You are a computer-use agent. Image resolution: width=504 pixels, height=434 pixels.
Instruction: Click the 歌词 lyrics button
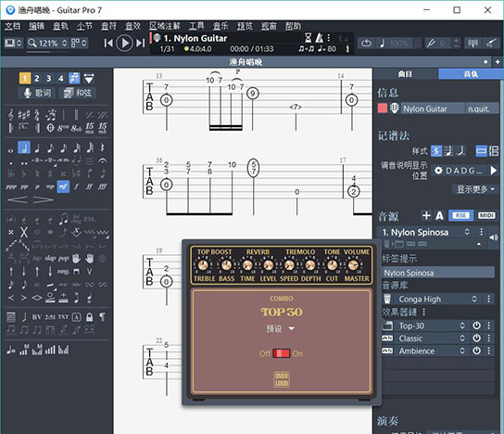(37, 93)
